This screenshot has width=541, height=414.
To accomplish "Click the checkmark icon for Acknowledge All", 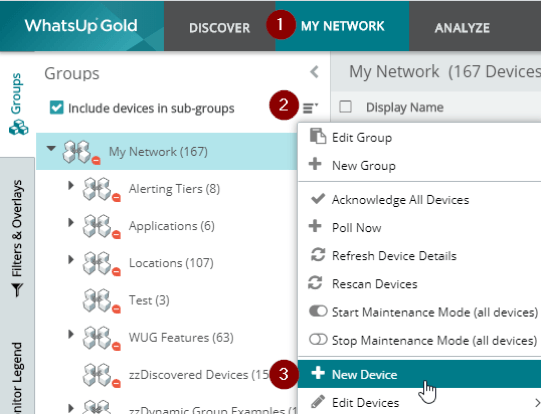I will 318,198.
